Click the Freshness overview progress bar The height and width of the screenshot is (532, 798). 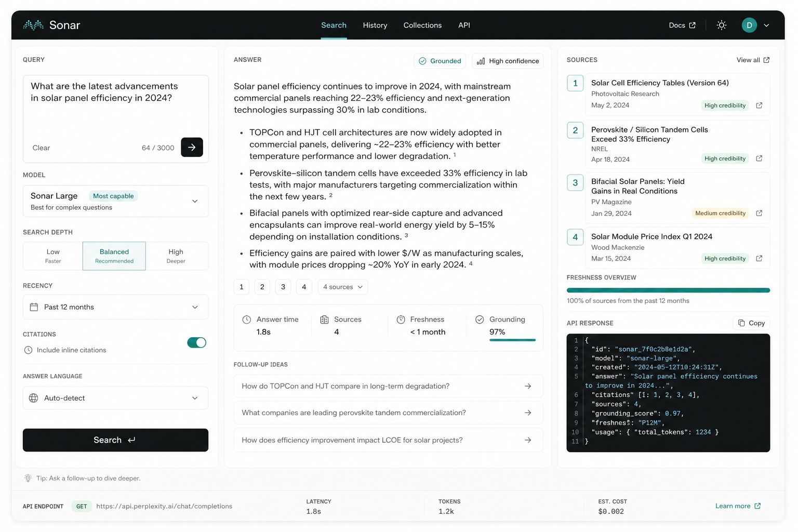pos(668,290)
